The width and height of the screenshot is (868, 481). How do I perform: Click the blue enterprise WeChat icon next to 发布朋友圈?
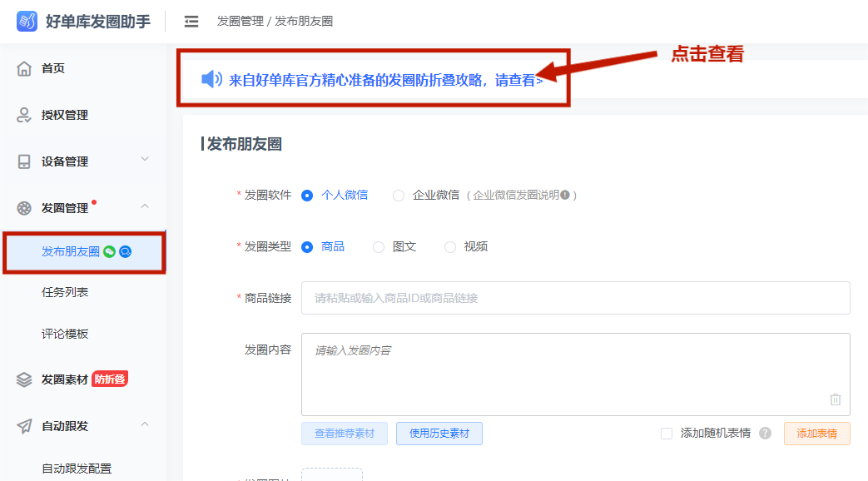point(126,252)
